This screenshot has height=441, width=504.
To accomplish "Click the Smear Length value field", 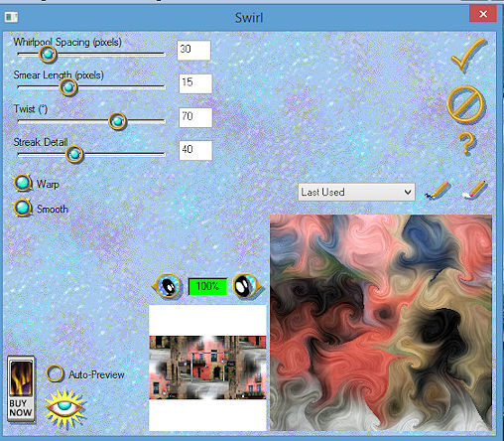I will coord(195,83).
